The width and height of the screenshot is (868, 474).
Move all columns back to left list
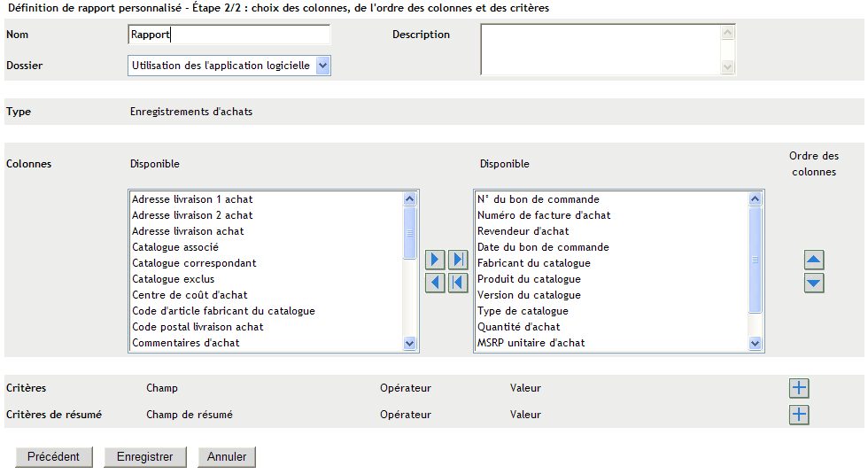pyautogui.click(x=458, y=283)
